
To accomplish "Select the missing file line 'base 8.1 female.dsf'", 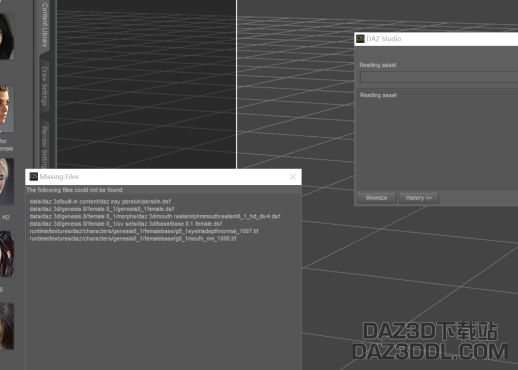I will (x=126, y=224).
